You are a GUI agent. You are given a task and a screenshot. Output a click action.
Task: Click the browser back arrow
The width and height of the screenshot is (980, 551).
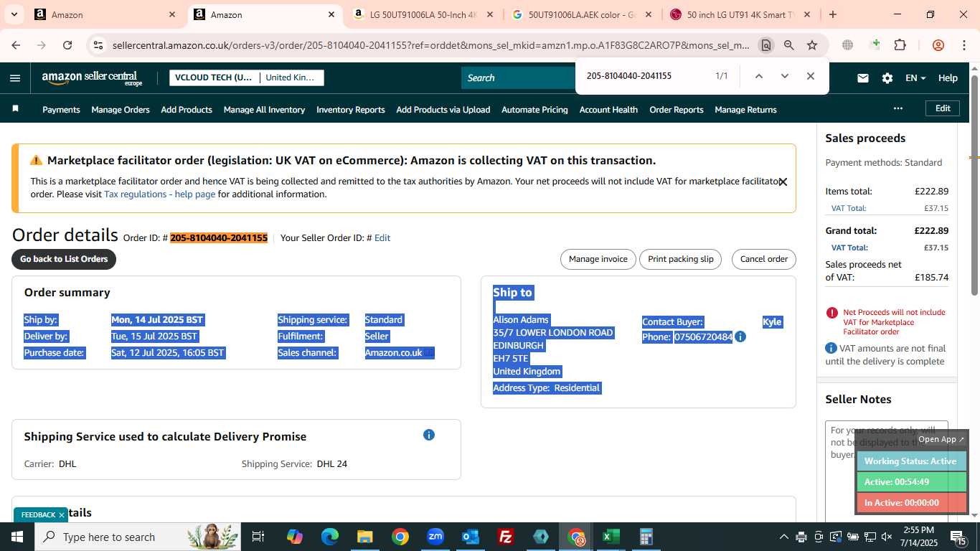pyautogui.click(x=16, y=45)
